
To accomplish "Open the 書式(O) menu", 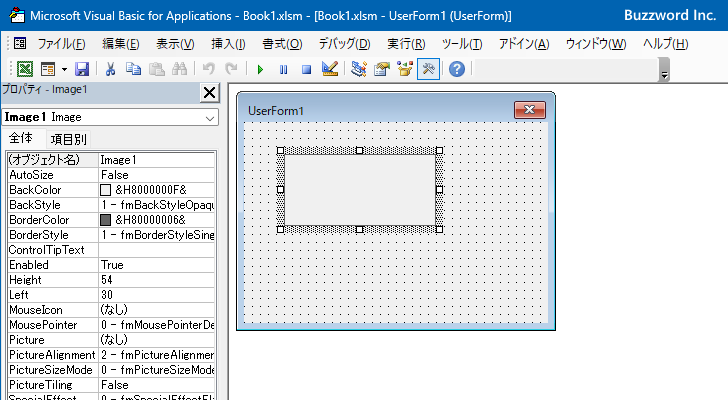I will (x=282, y=44).
